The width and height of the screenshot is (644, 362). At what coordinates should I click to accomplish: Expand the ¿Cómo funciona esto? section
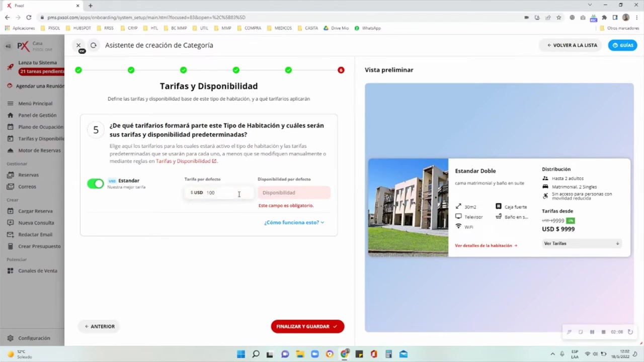point(294,222)
